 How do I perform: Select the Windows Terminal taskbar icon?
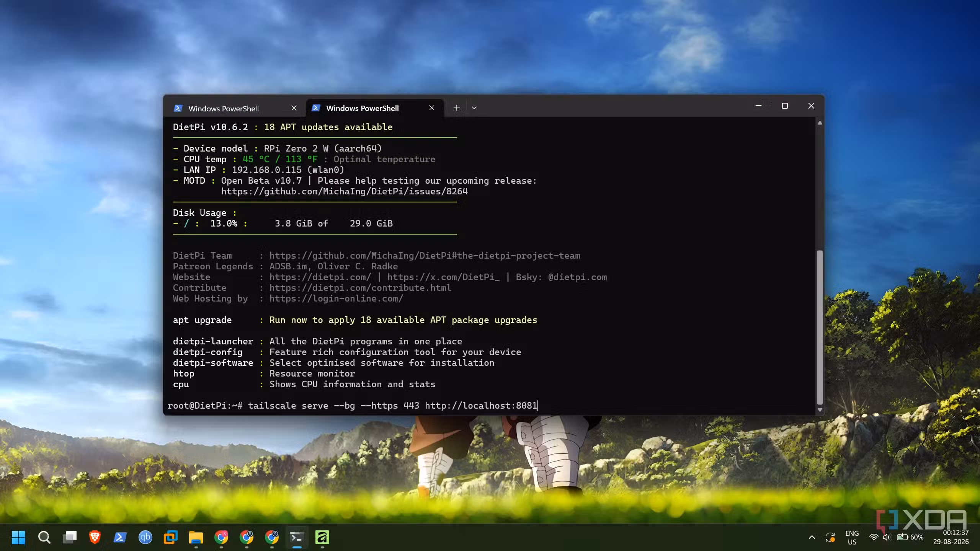[297, 537]
